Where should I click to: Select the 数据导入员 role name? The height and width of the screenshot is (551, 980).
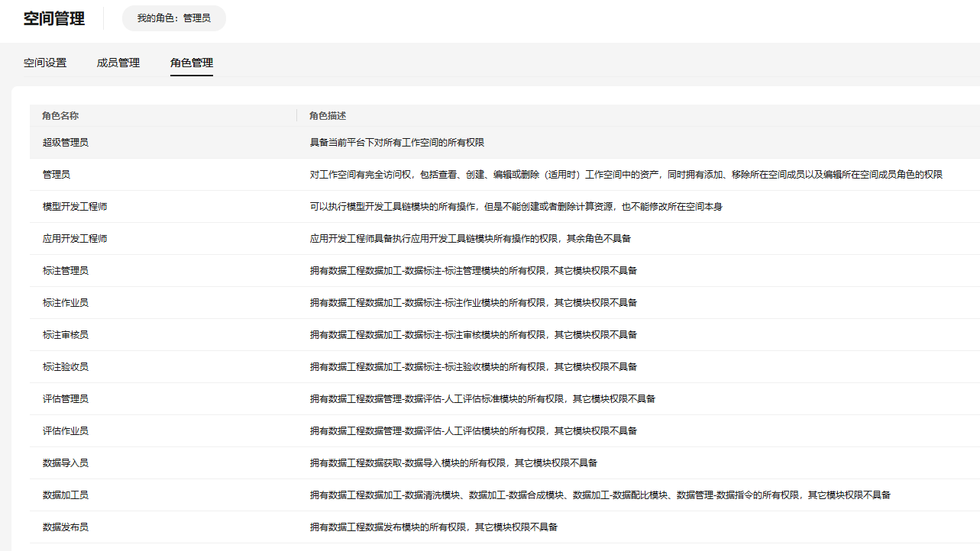[66, 463]
